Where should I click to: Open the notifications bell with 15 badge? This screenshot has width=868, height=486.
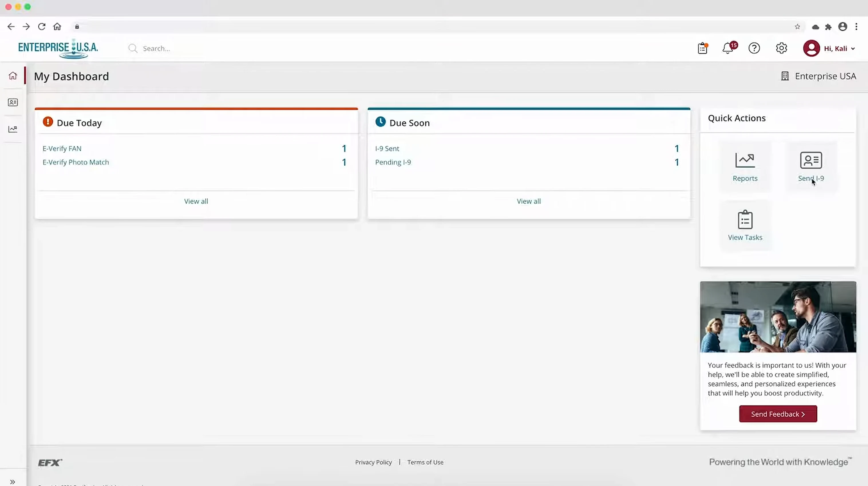[728, 48]
